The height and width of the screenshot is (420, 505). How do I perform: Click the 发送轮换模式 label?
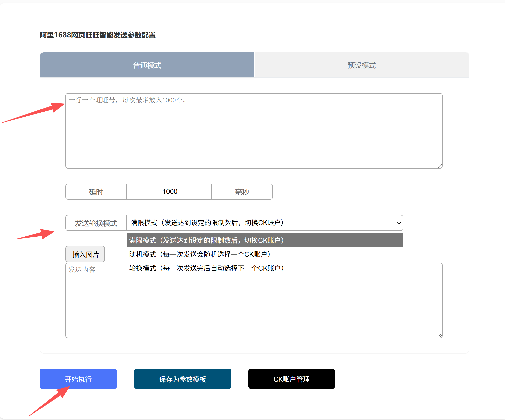click(x=96, y=223)
